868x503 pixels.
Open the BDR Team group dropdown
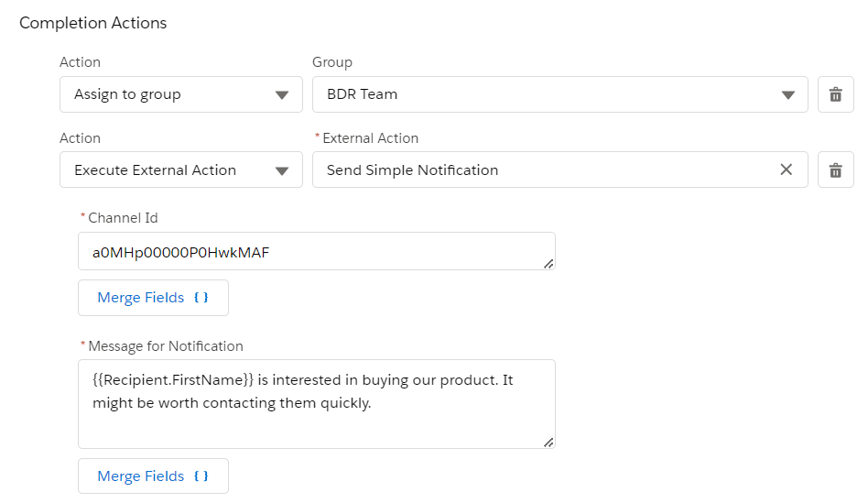pyautogui.click(x=560, y=94)
